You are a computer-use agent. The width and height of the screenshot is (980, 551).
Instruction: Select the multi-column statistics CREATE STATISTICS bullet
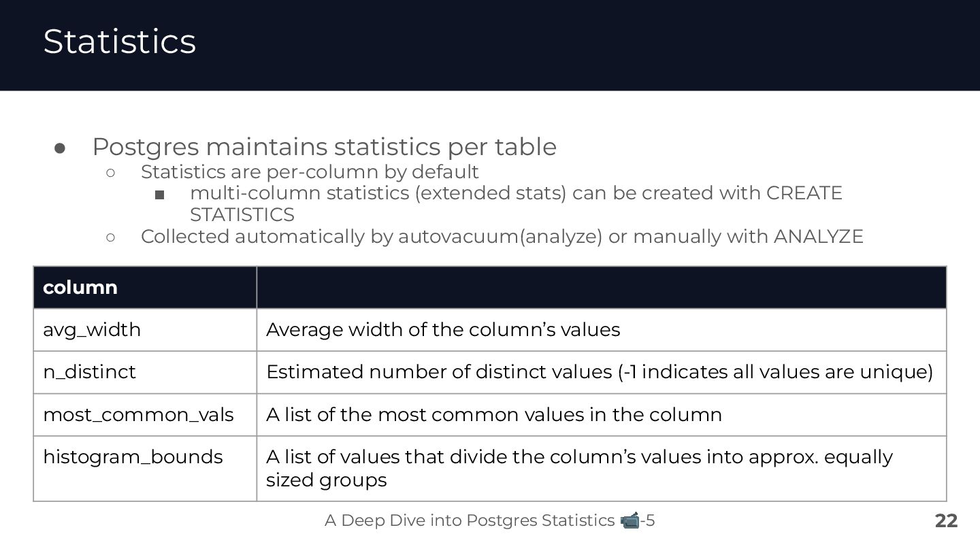coord(515,193)
